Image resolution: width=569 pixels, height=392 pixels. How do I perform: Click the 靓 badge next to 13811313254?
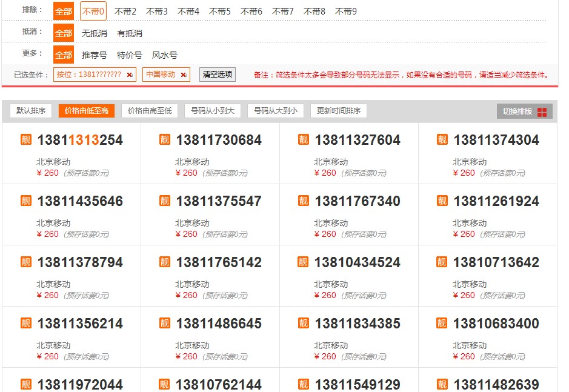(x=26, y=139)
